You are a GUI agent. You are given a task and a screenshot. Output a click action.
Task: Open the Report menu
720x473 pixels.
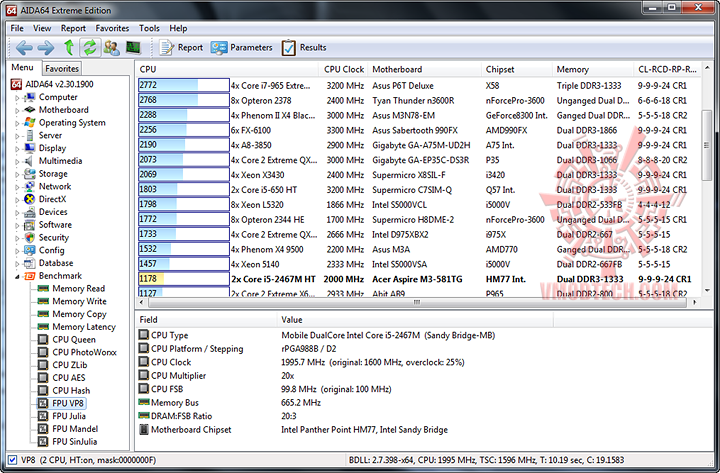click(73, 28)
